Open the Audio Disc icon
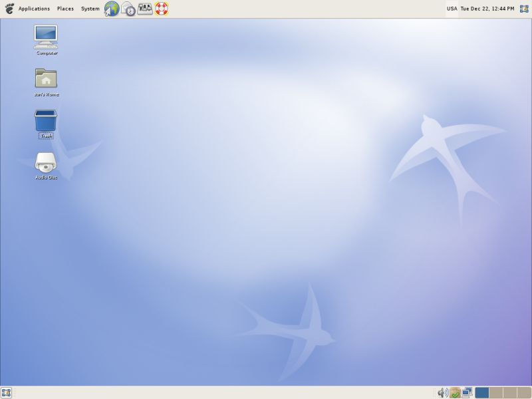This screenshot has width=532, height=399. pyautogui.click(x=45, y=163)
